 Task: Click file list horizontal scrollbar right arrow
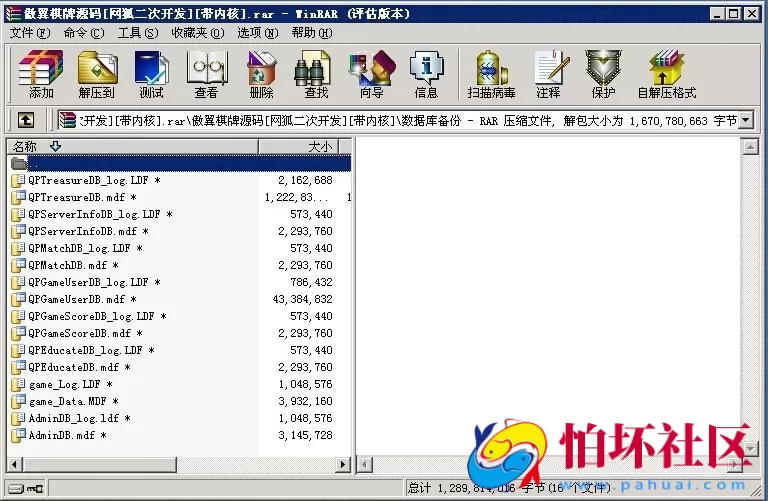click(343, 464)
